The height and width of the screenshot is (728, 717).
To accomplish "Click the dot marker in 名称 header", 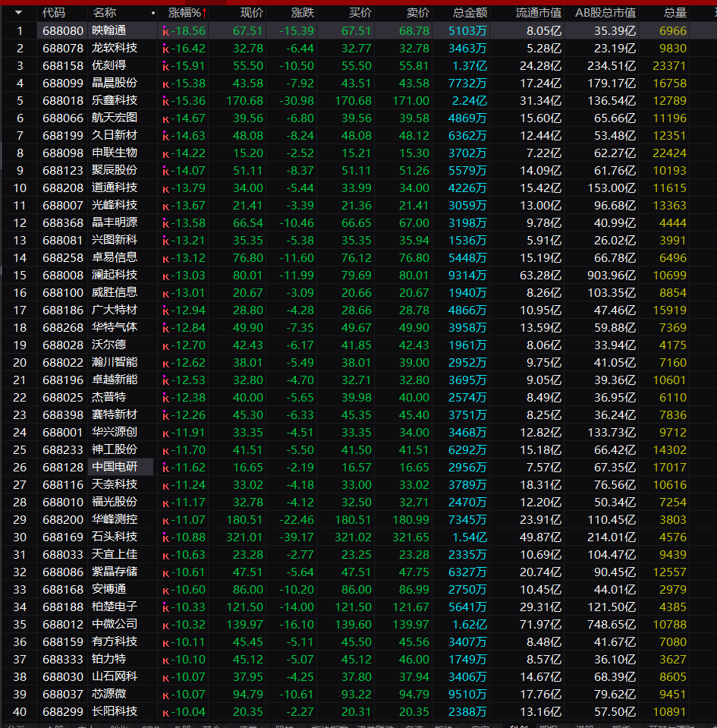I will click(x=153, y=13).
